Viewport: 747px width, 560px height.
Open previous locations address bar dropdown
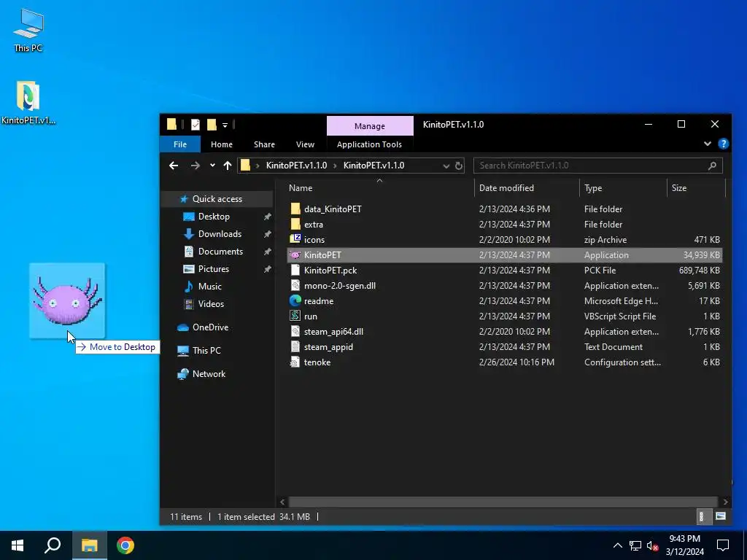[446, 166]
